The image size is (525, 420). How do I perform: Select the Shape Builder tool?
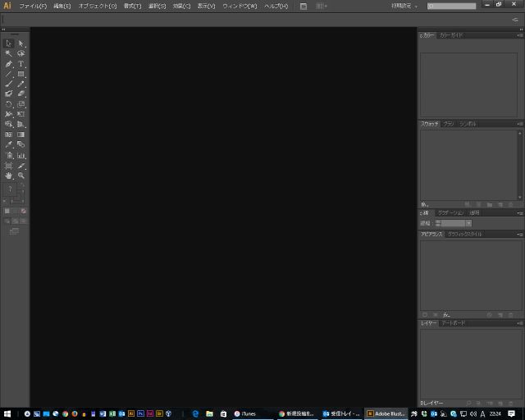9,124
